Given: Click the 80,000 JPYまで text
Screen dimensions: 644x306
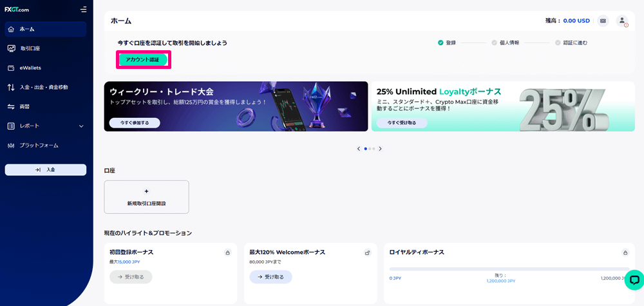Looking at the screenshot, I should (x=265, y=262).
